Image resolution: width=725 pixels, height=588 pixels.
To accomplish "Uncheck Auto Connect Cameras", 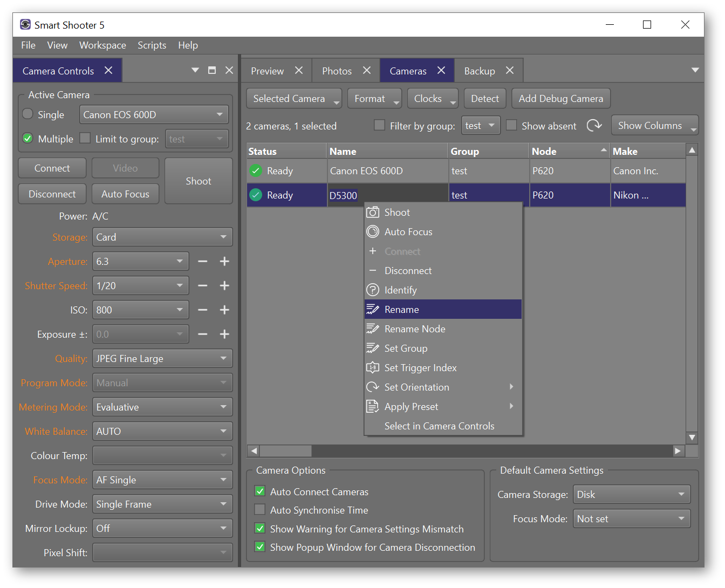I will [260, 491].
